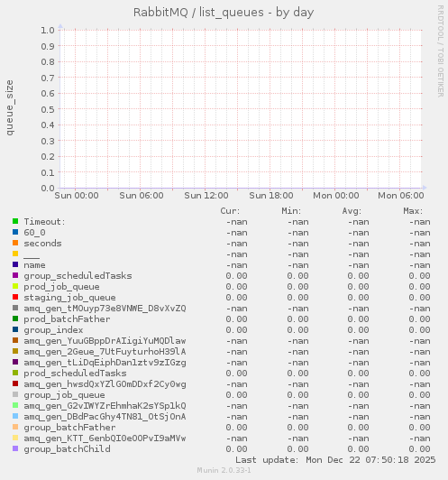The width and height of the screenshot is (448, 480).
Task: Click the Avg value for prod_job_queue
Action: (358, 287)
